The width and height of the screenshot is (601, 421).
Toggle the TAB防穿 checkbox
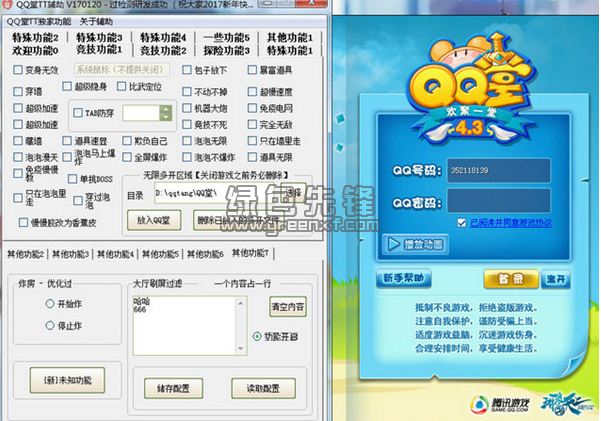(x=78, y=113)
